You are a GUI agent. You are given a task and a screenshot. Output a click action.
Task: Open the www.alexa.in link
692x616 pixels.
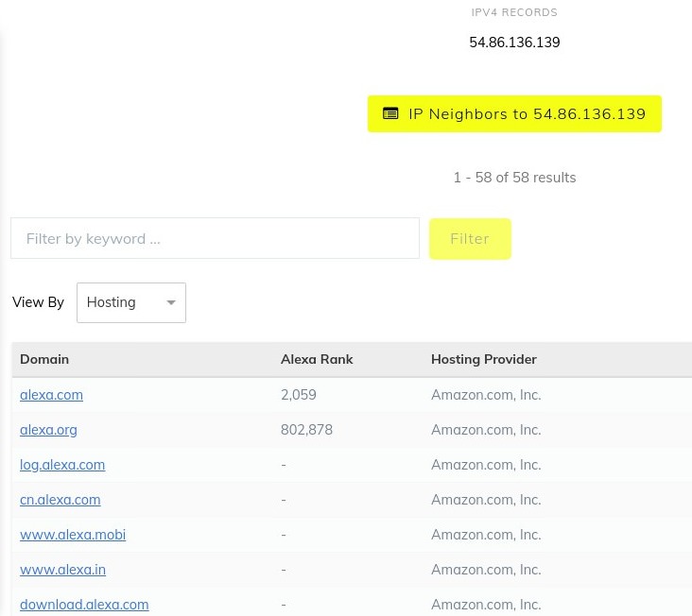(x=62, y=570)
